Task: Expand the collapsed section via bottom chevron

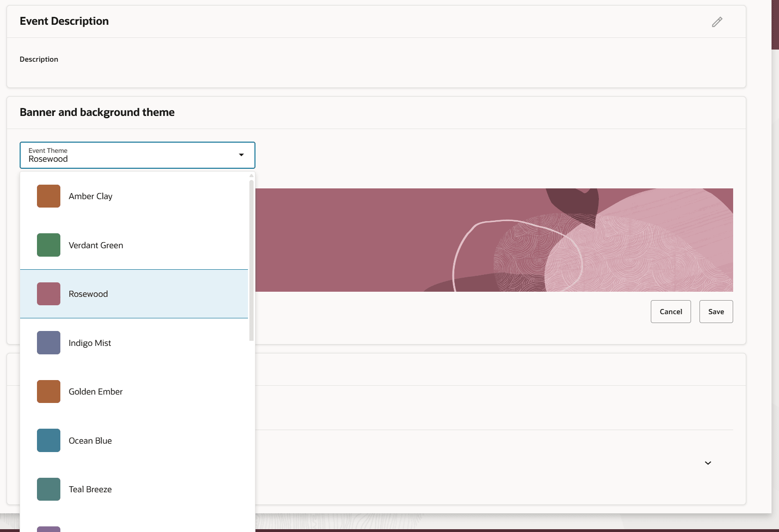Action: 708,462
